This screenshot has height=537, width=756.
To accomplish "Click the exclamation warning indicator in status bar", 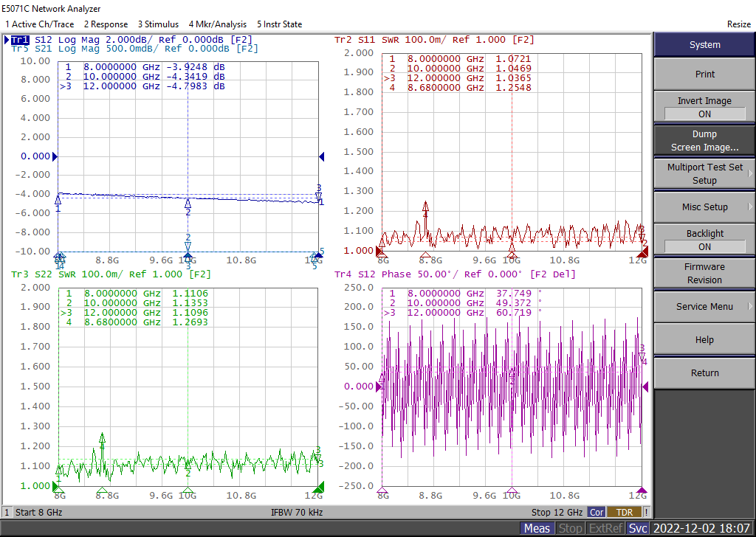I will pos(646,513).
